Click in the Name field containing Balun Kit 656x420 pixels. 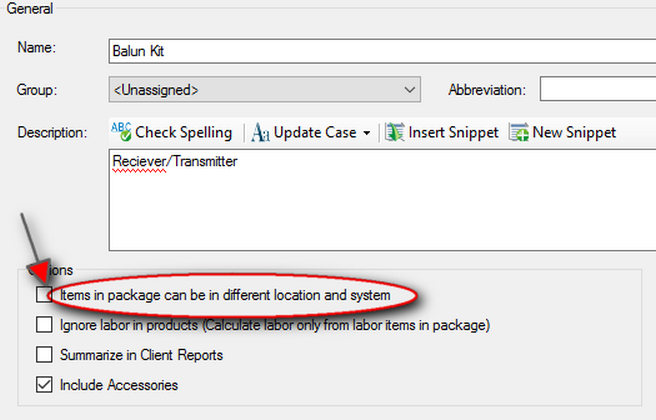pyautogui.click(x=382, y=51)
